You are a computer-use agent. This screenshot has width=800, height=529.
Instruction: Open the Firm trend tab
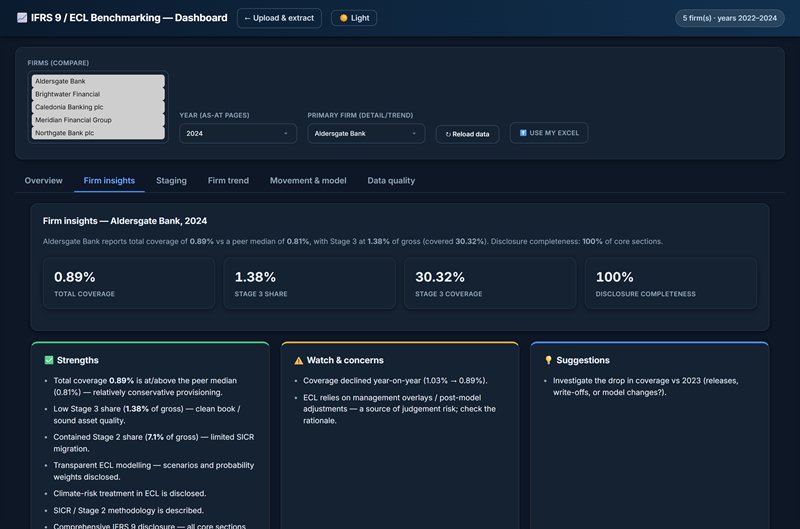point(228,181)
